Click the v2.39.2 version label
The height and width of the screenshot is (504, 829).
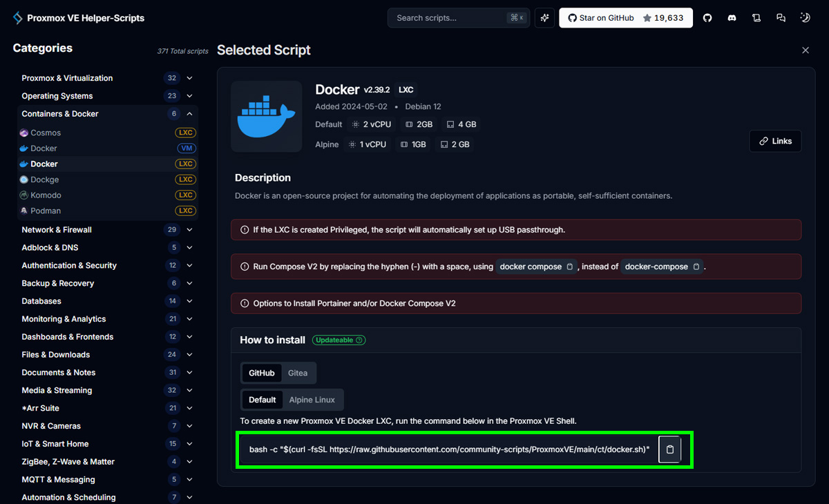pos(377,90)
